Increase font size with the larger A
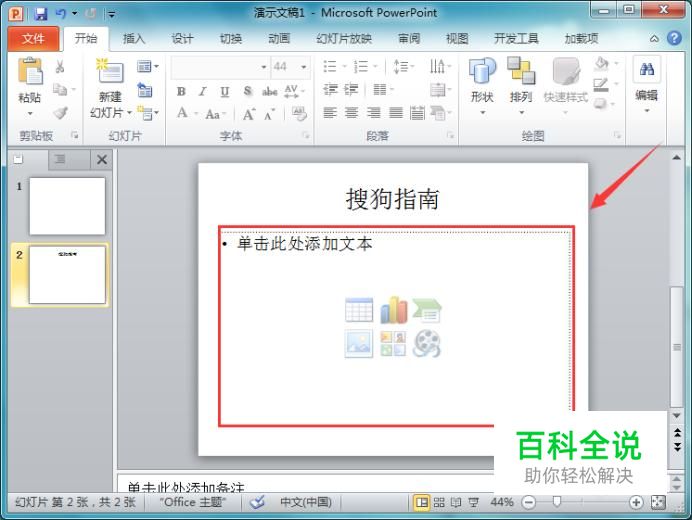692x520 pixels. click(249, 114)
